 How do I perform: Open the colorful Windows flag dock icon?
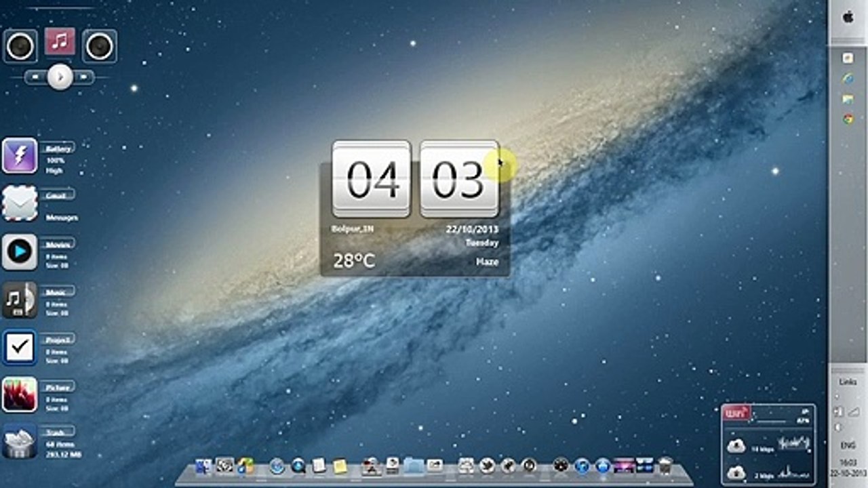(245, 466)
